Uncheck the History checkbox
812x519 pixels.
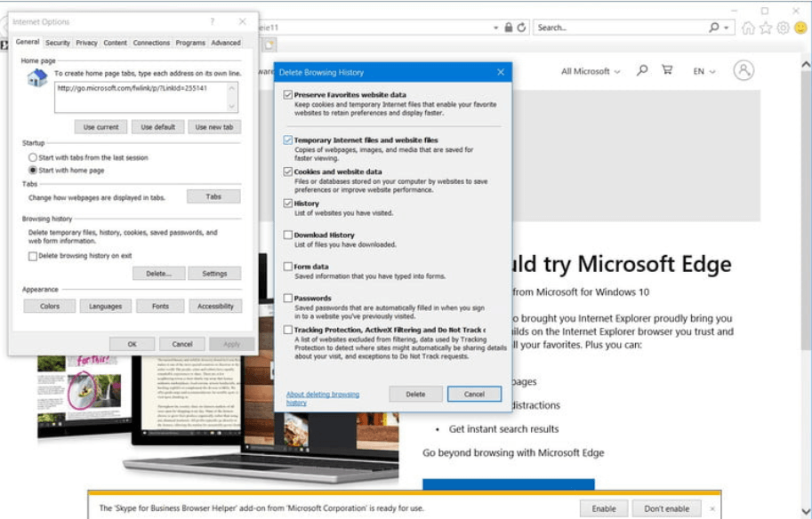click(x=288, y=204)
